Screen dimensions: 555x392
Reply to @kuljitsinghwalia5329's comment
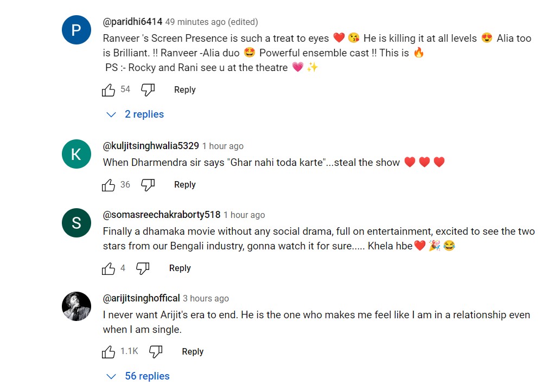coord(184,185)
